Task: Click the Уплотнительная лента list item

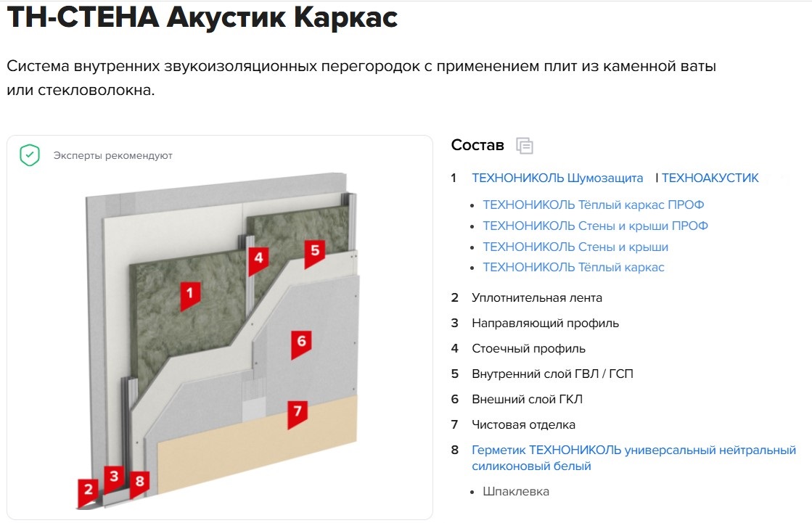Action: (x=536, y=297)
